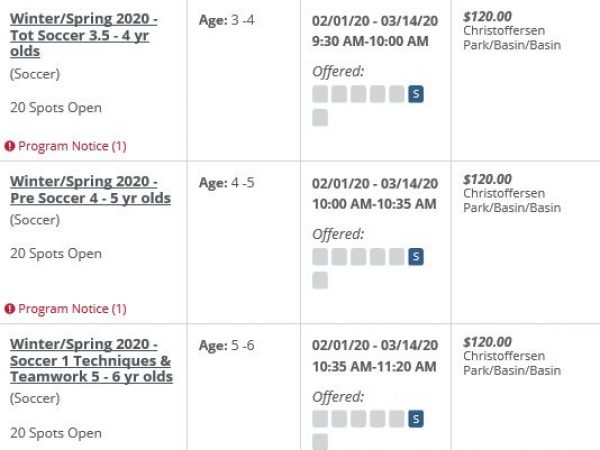600x450 pixels.
Task: Click the Program Notice (1) link under Pre Soccer
Action: 72,308
